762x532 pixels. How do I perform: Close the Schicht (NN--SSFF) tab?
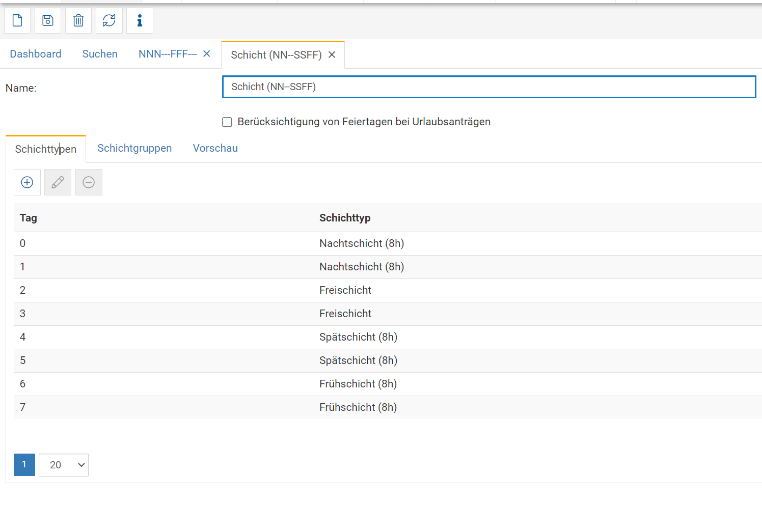(332, 55)
